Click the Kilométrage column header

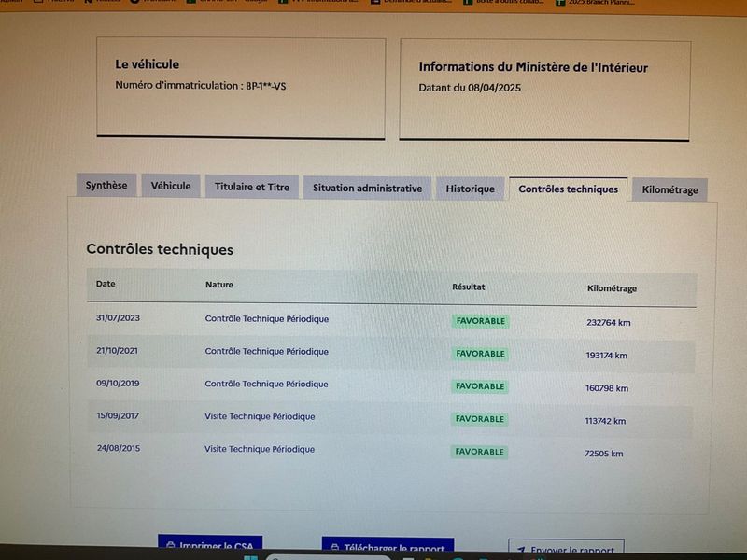tap(612, 288)
